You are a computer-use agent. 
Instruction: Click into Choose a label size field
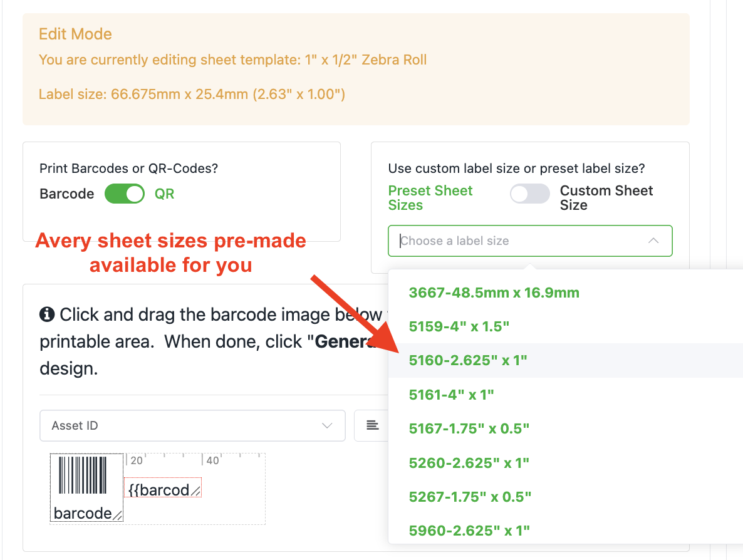pyautogui.click(x=530, y=241)
